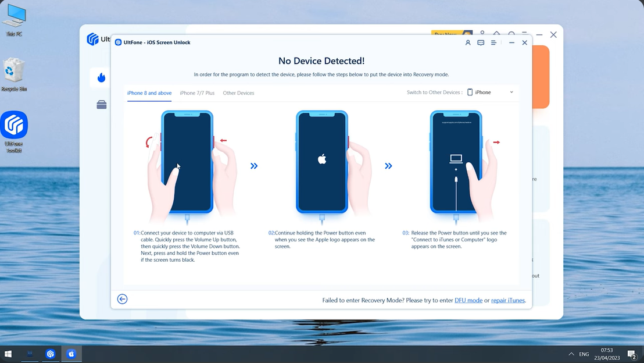
Task: Click the step 02 instruction text
Action: pos(321,240)
